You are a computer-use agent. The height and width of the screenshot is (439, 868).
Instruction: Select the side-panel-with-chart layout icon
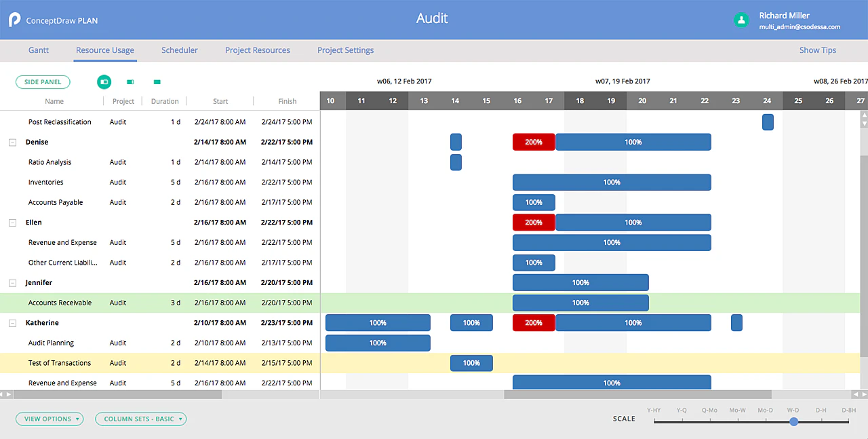tap(104, 82)
